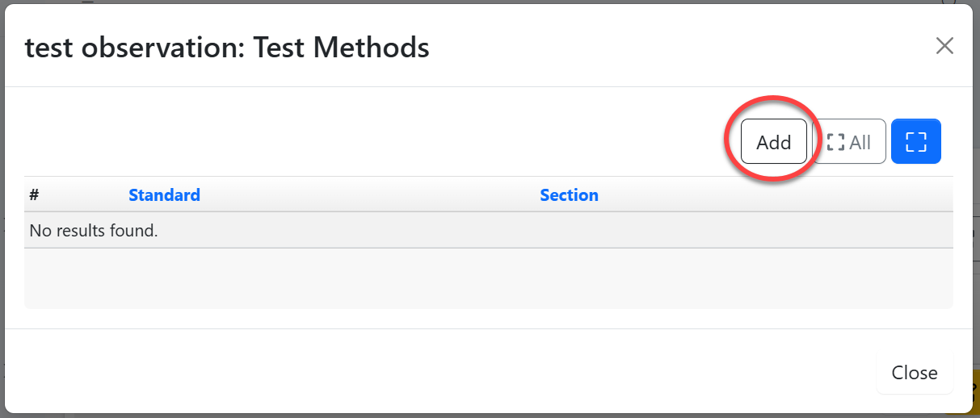The height and width of the screenshot is (418, 980).
Task: Click the expand icon inside the All button
Action: point(835,142)
